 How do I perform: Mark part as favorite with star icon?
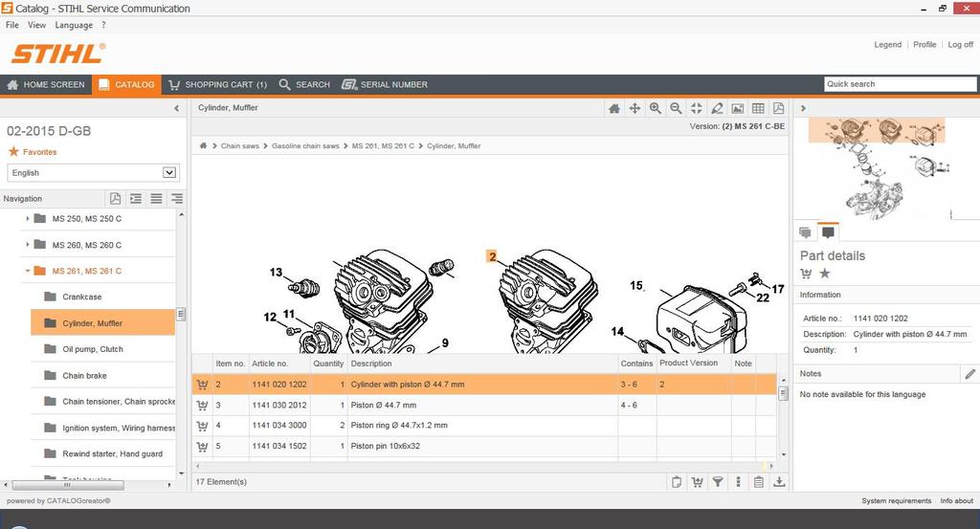click(x=825, y=273)
